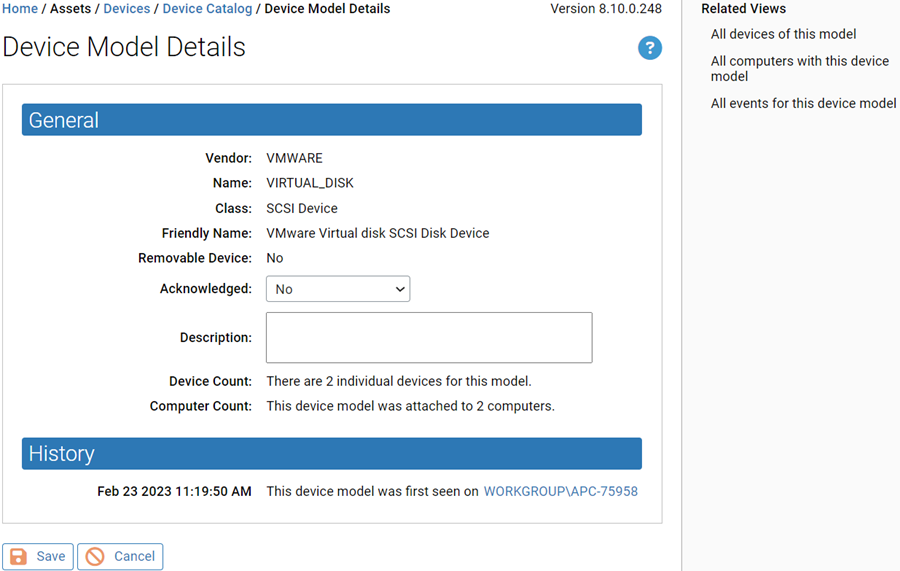Go to Home in the breadcrumb
The width and height of the screenshot is (900, 571).
click(20, 9)
